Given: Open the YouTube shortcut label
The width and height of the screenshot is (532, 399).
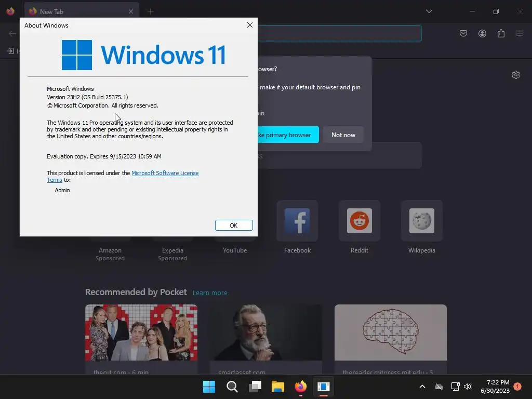Looking at the screenshot, I should (235, 250).
